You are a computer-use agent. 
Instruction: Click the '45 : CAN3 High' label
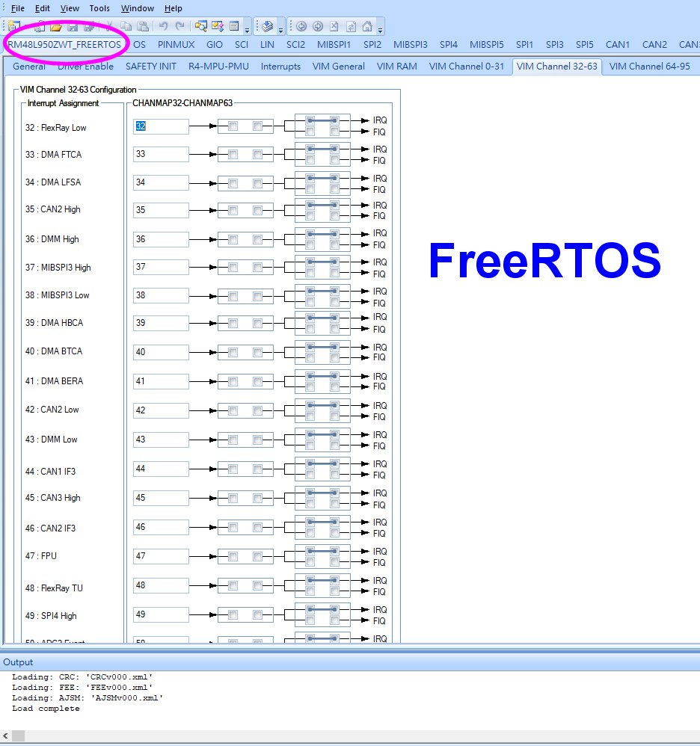tap(53, 498)
